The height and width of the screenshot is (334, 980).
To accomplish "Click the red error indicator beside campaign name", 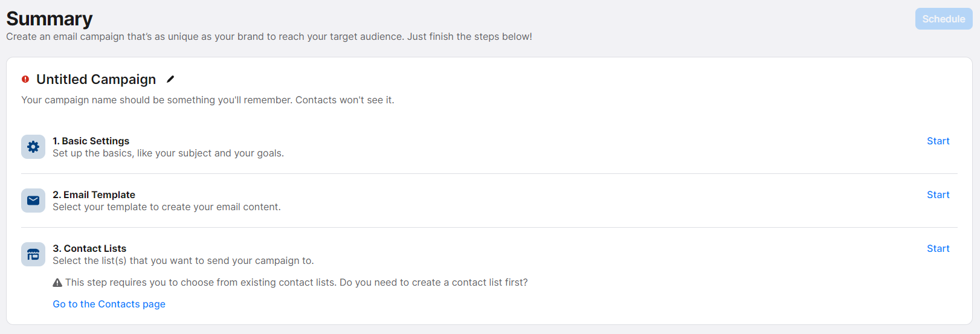I will (25, 79).
